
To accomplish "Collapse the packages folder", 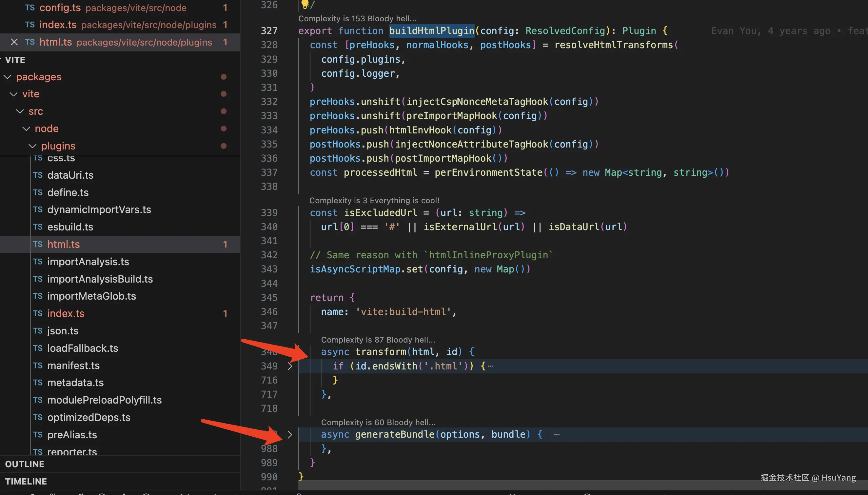I will (8, 77).
